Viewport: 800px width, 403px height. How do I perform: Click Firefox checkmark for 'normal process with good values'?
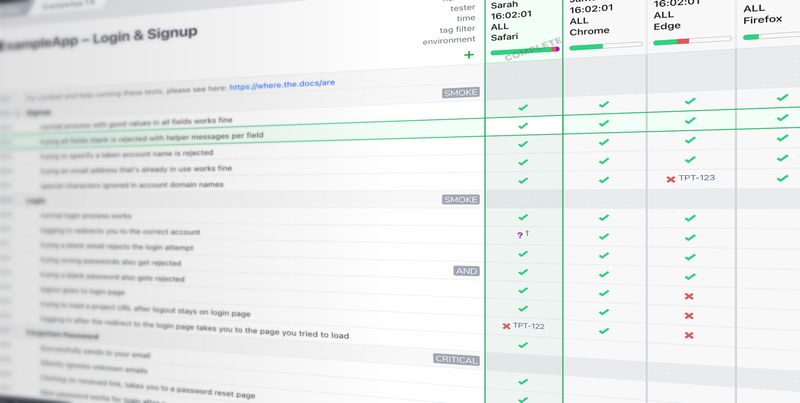click(x=783, y=97)
